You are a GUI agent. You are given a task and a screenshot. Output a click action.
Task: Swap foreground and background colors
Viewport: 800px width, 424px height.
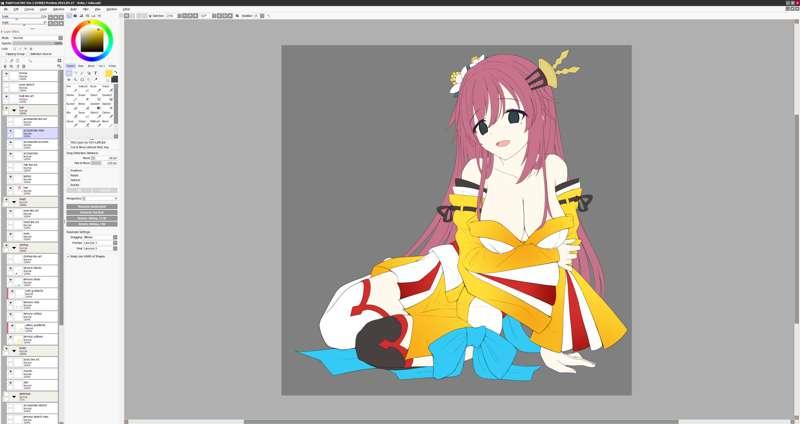(116, 72)
